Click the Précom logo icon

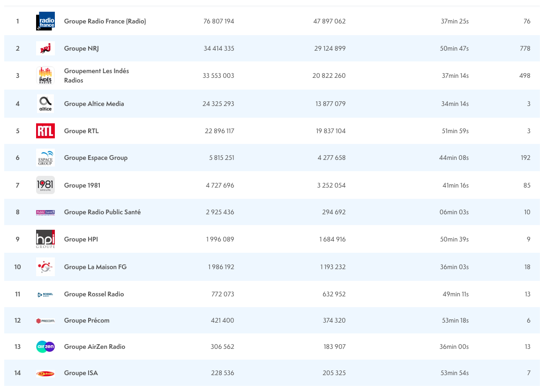pyautogui.click(x=45, y=321)
